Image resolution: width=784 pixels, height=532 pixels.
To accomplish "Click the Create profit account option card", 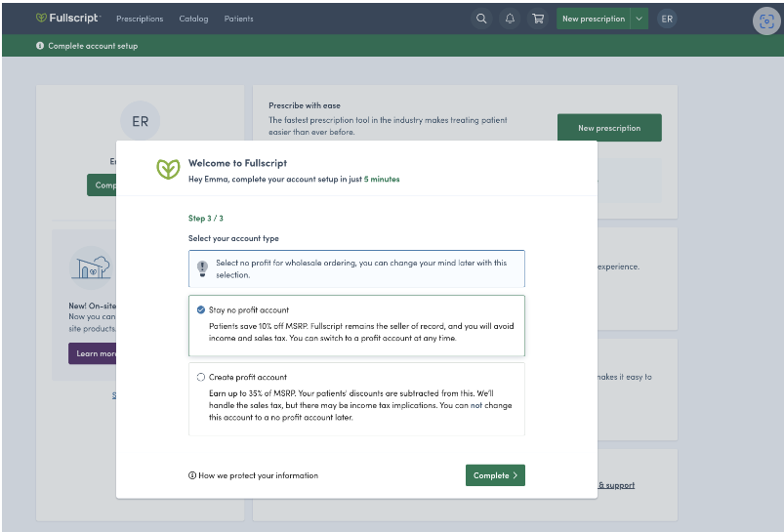I will pos(356,399).
